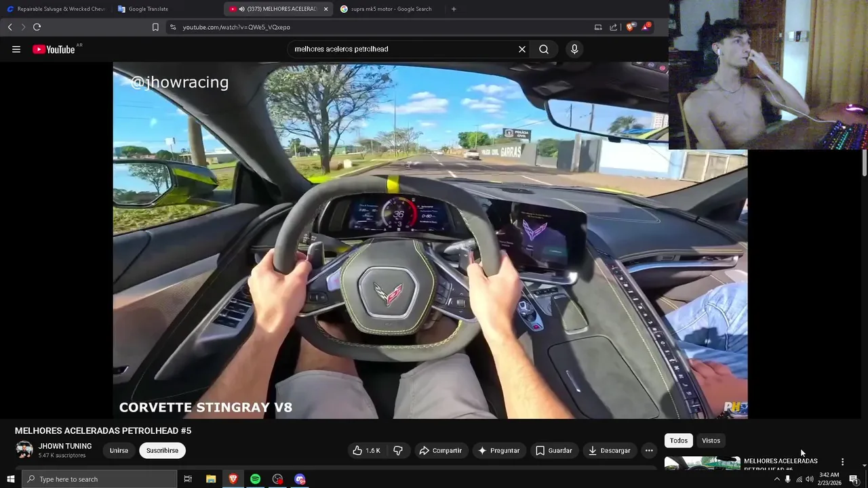Click the YouTube search magnifier button
This screenshot has width=868, height=488.
pyautogui.click(x=544, y=49)
